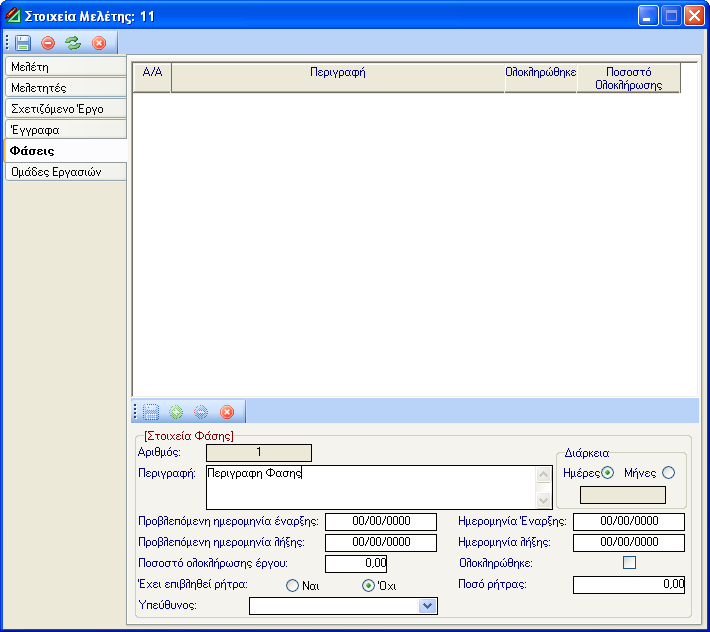
Task: Minimize the Στοιχεία Μελέτης window
Action: tap(648, 16)
